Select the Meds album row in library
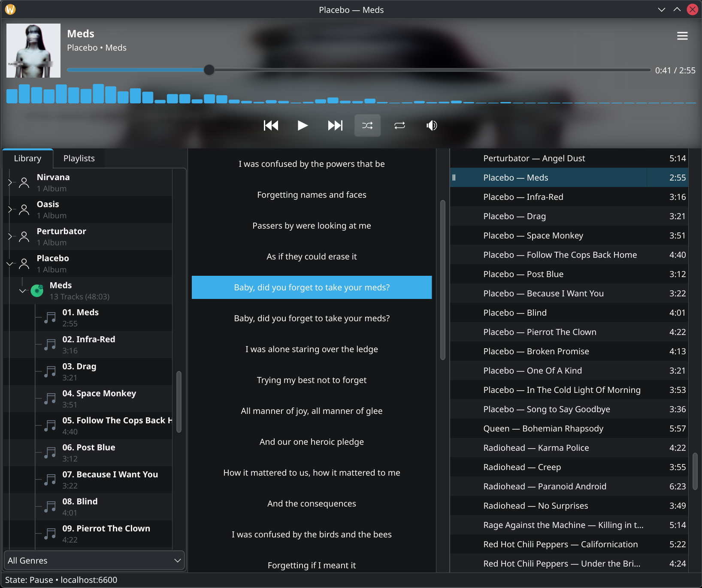This screenshot has height=588, width=702. [x=88, y=291]
